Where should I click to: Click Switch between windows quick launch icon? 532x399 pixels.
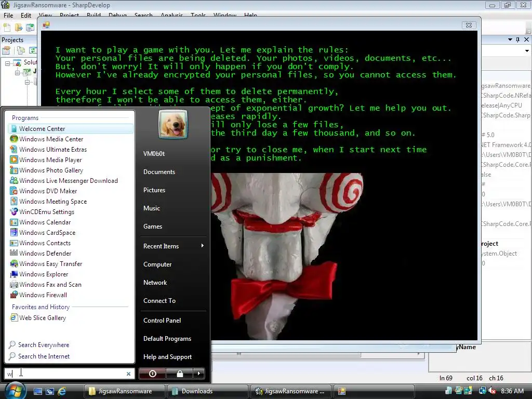tap(49, 391)
